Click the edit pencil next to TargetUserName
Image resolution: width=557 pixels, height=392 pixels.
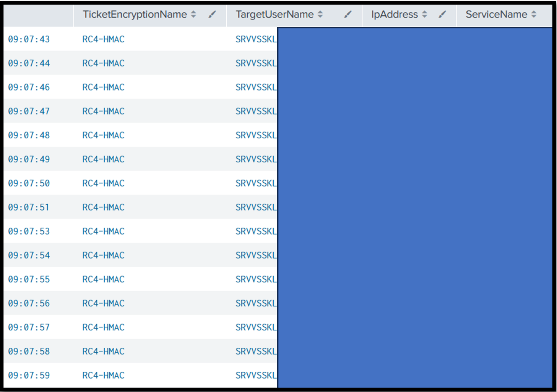(x=348, y=15)
